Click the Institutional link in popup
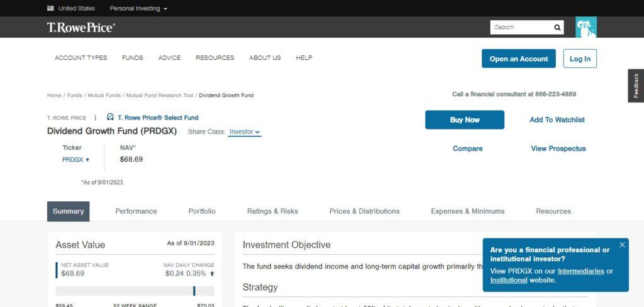The image size is (644, 307). (508, 281)
